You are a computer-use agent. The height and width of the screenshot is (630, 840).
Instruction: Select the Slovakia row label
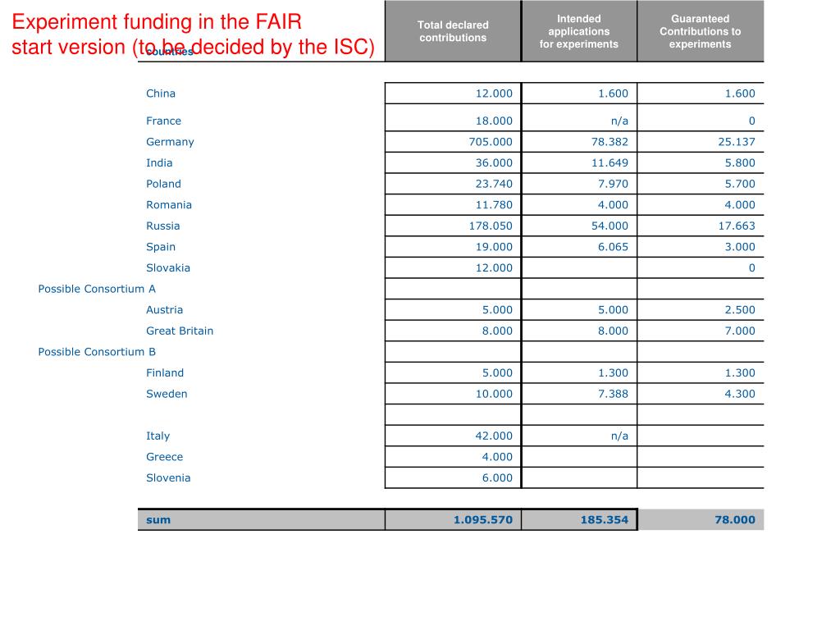pyautogui.click(x=168, y=268)
